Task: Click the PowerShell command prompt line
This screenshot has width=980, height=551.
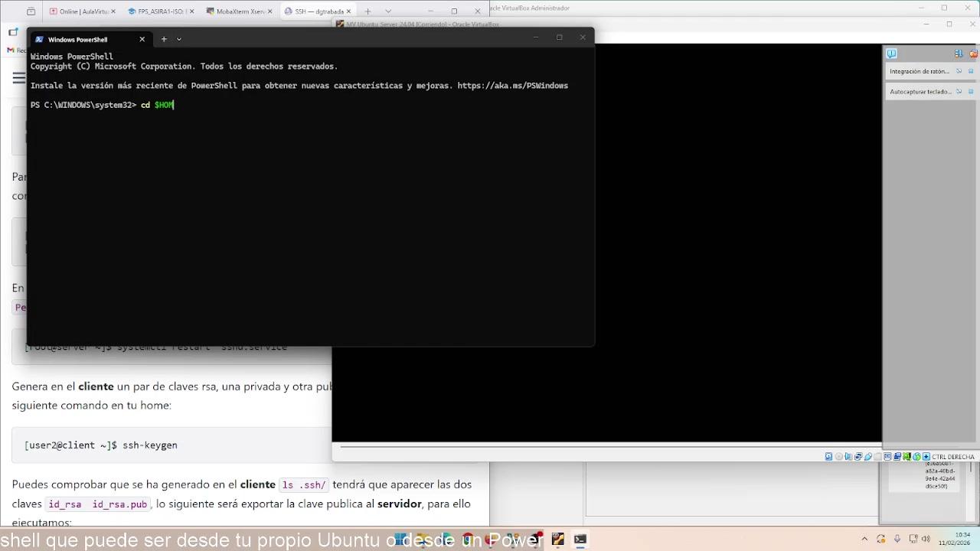Action: pos(103,105)
